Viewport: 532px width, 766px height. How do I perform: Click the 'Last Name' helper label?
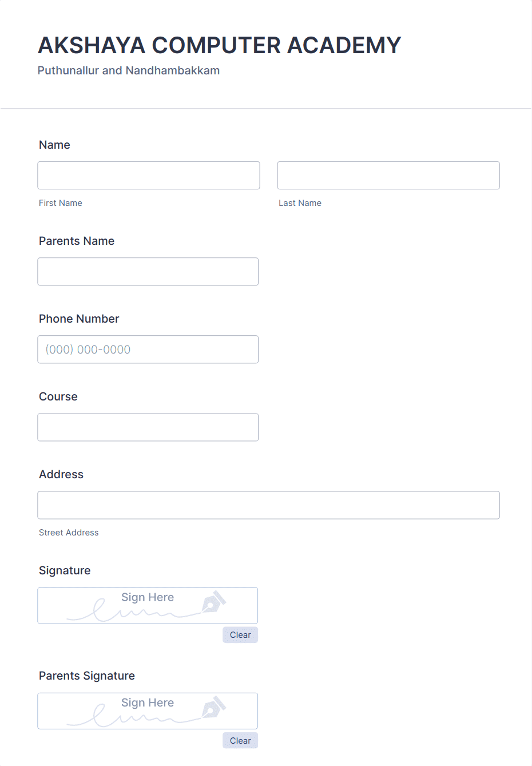pyautogui.click(x=300, y=203)
